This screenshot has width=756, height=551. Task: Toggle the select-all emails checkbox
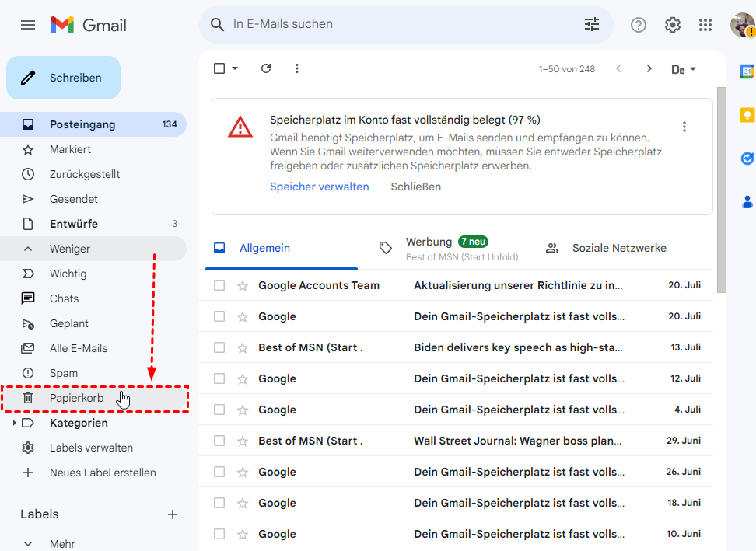219,68
